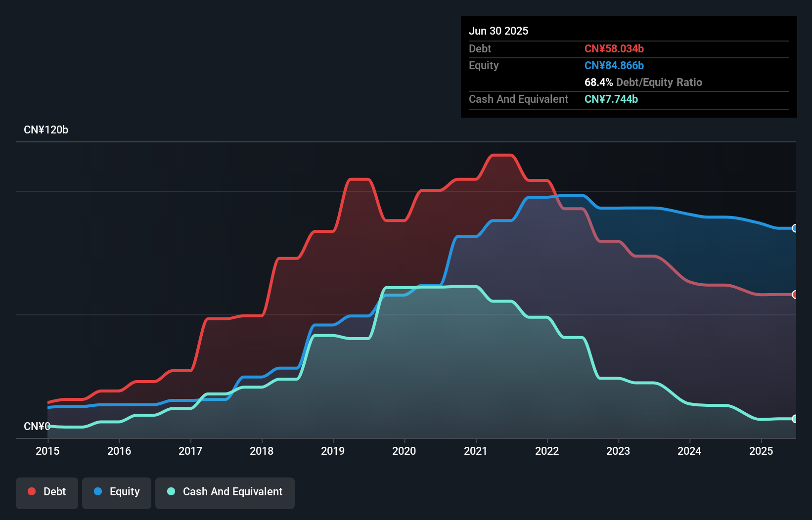Select the Cash line endpoint marker

tap(795, 419)
